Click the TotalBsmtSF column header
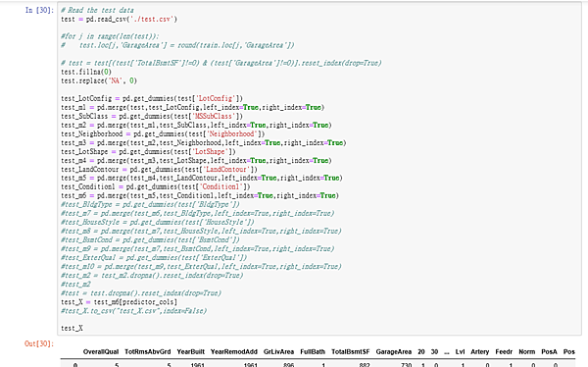The width and height of the screenshot is (588, 367). coord(351,352)
